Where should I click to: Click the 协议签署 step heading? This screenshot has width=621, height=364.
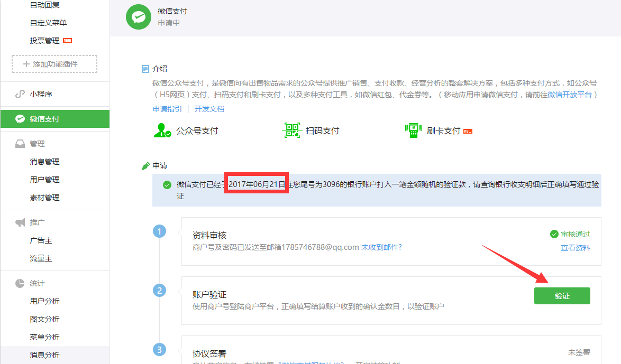pyautogui.click(x=209, y=354)
